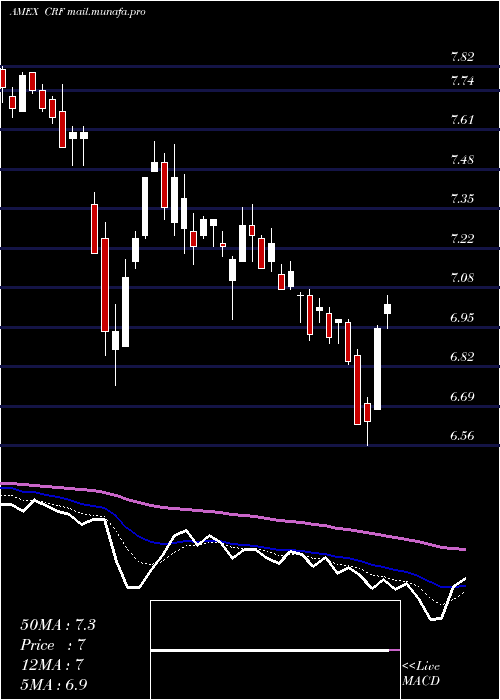Image resolution: width=500 pixels, height=700 pixels.
Task: Select the 7.61 price axis label
Action: pyautogui.click(x=462, y=120)
